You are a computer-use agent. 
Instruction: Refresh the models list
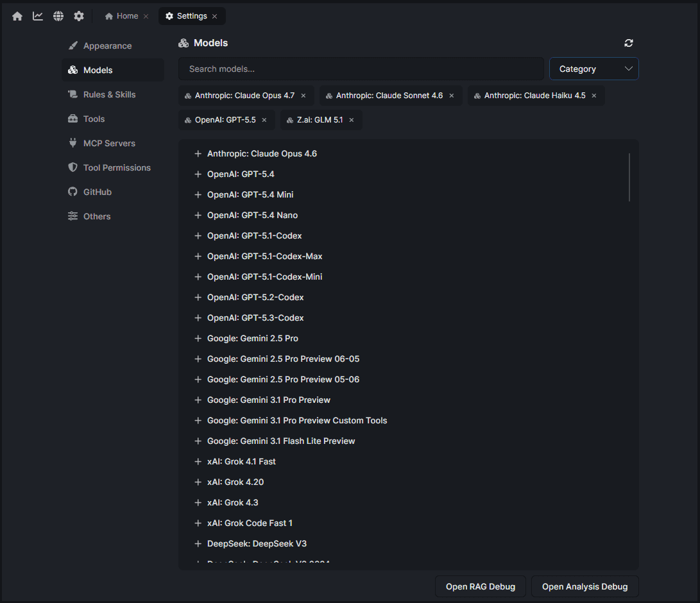point(629,43)
